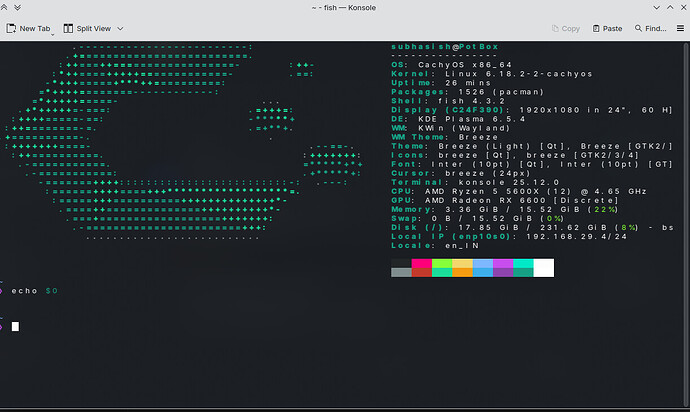Maximize the Konsole window

tap(670, 7)
